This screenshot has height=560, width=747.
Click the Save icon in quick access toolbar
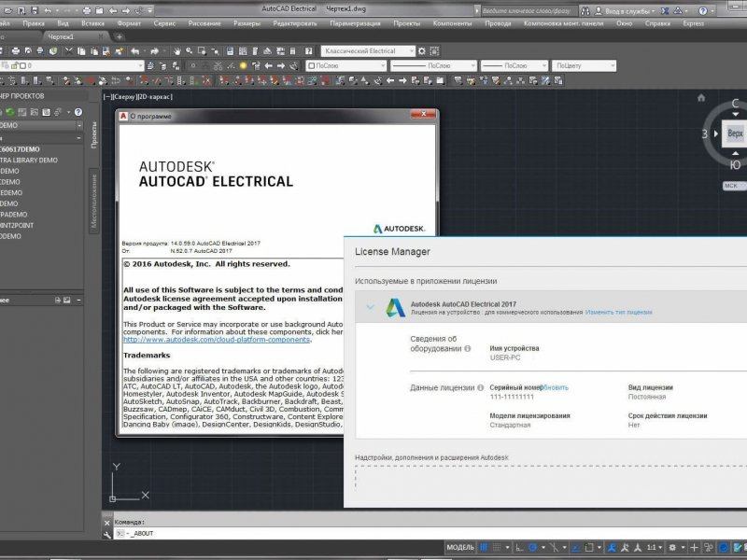[35, 10]
